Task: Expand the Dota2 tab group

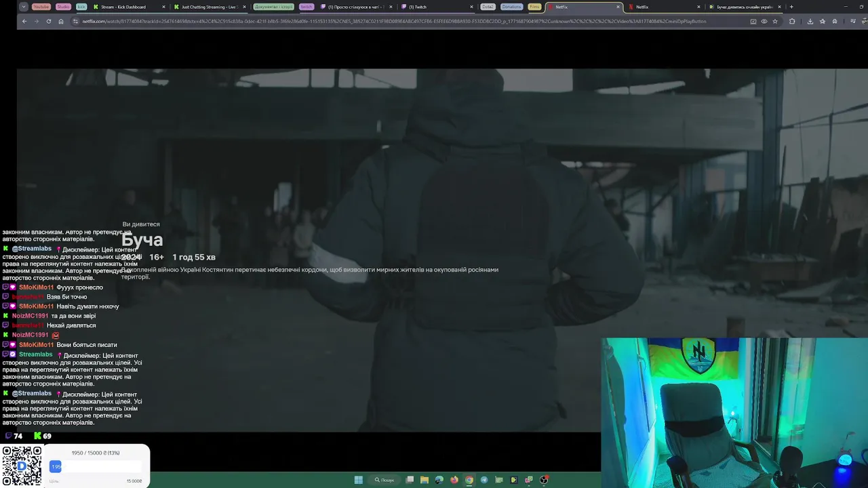Action: 488,7
